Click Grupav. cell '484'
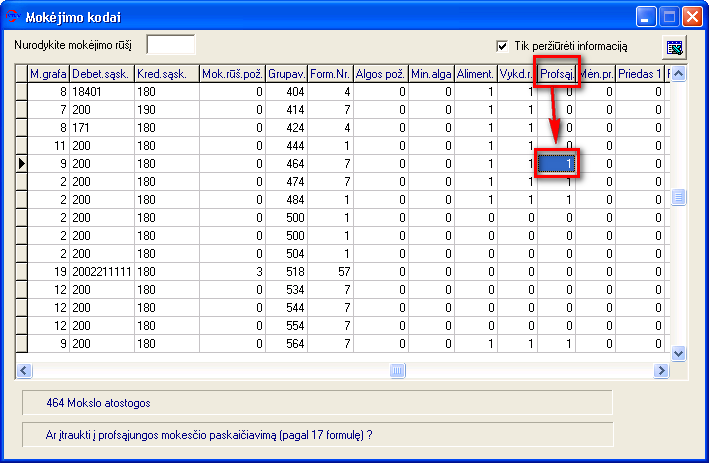Screen dimensions: 709x463 point(287,200)
